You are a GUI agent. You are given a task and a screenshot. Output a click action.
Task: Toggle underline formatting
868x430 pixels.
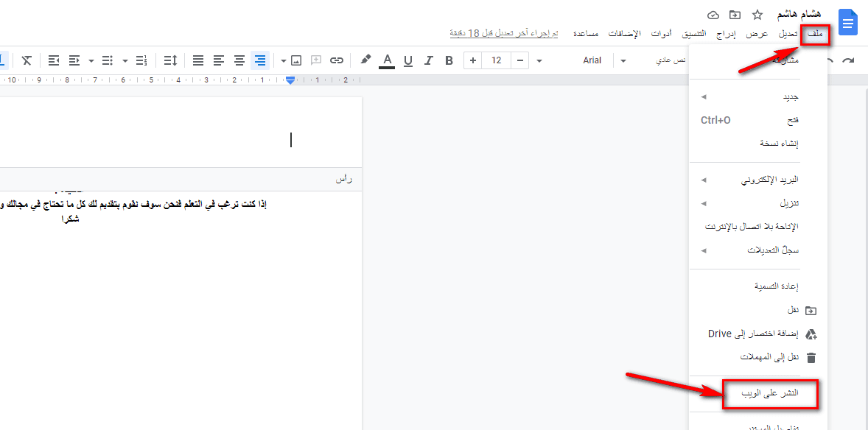407,60
